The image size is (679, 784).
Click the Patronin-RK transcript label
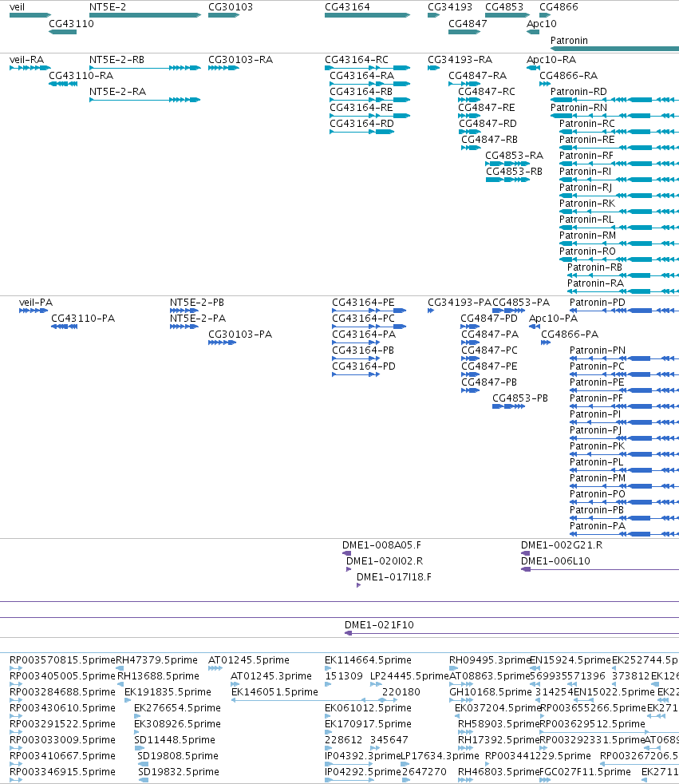tap(587, 204)
